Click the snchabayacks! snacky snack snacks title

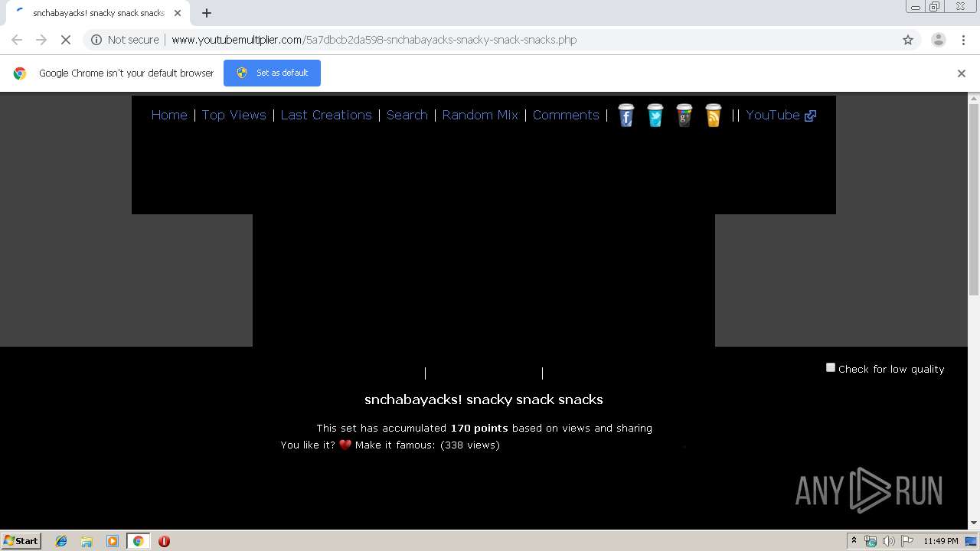point(484,399)
